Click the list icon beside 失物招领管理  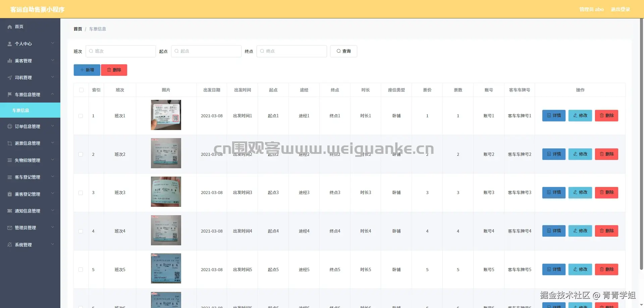pos(10,160)
